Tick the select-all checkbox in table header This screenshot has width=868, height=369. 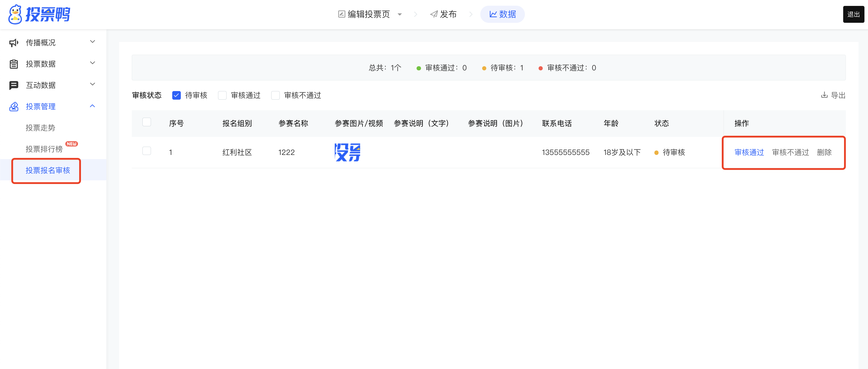coord(147,122)
